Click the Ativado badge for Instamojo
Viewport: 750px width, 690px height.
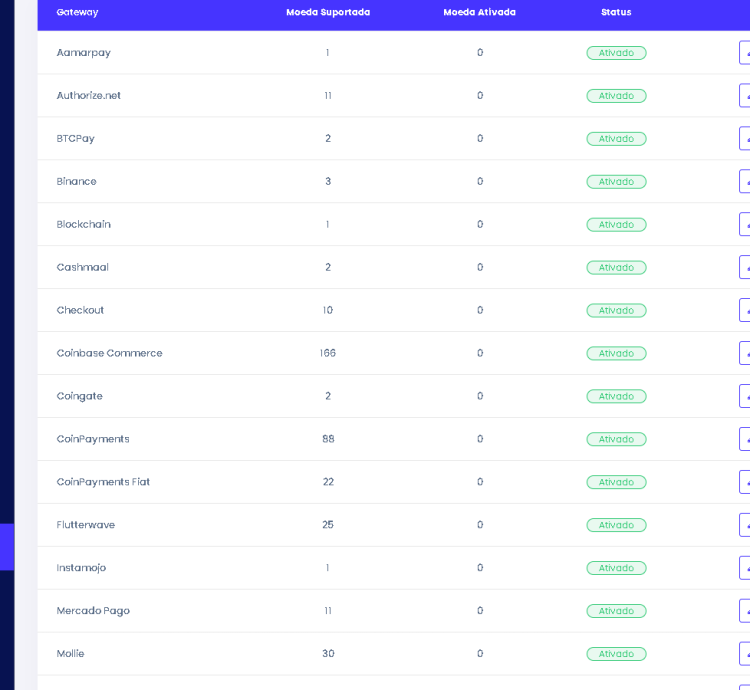click(x=616, y=568)
